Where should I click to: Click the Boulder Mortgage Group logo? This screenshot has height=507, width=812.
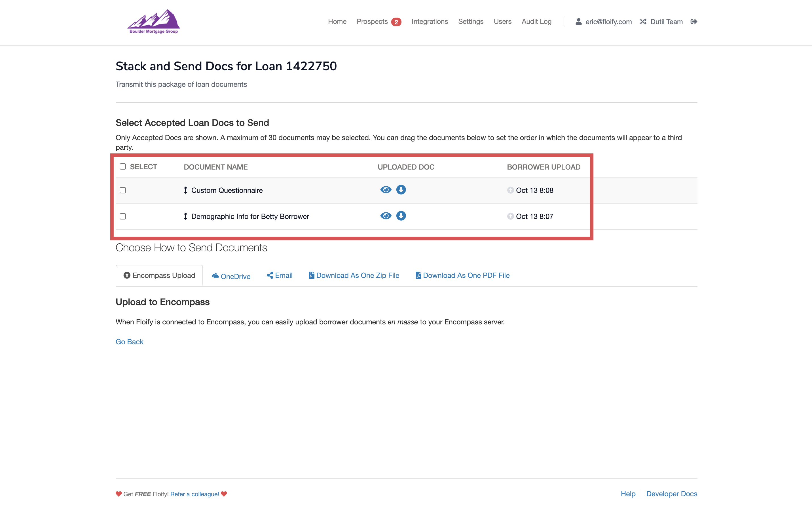(x=154, y=22)
